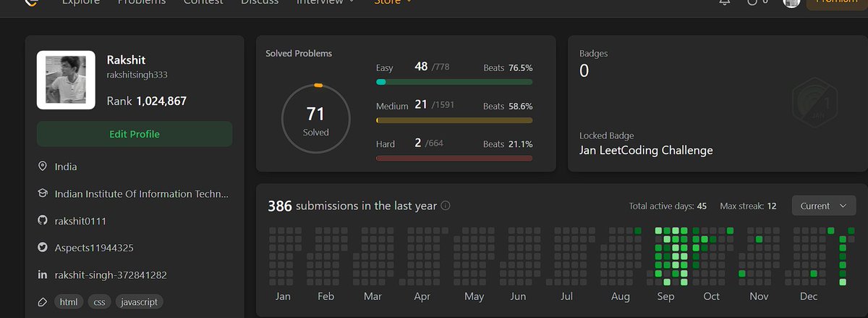
Task: Click the graduation cap school icon
Action: pos(42,194)
